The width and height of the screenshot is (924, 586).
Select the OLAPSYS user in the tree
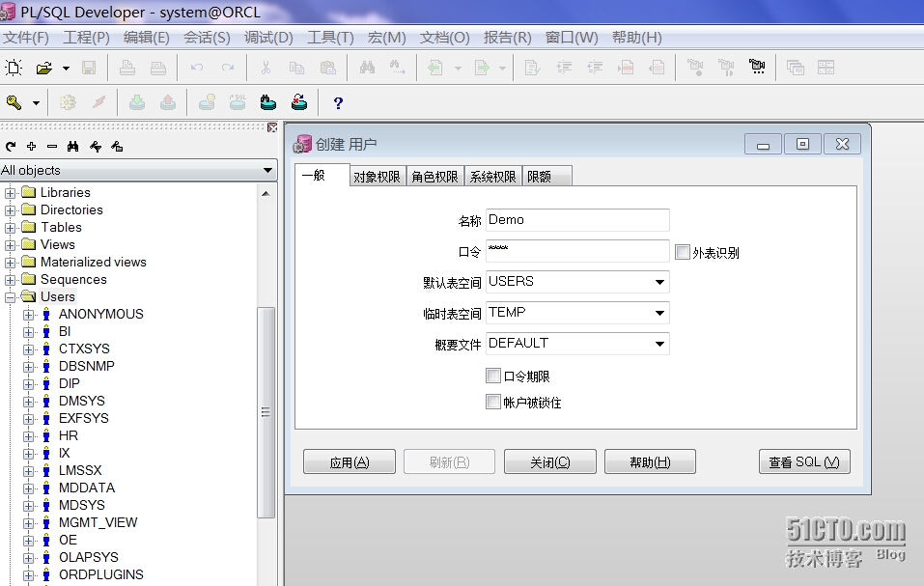[x=89, y=558]
